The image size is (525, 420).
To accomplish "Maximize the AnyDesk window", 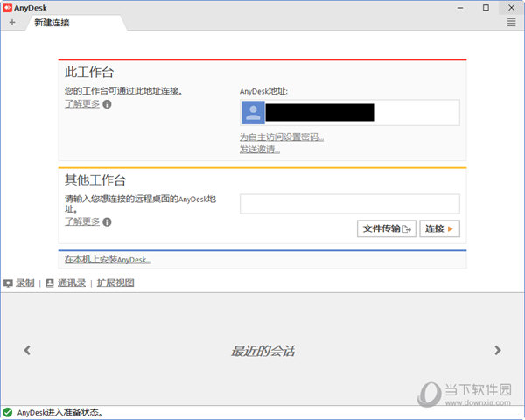I will pos(486,8).
